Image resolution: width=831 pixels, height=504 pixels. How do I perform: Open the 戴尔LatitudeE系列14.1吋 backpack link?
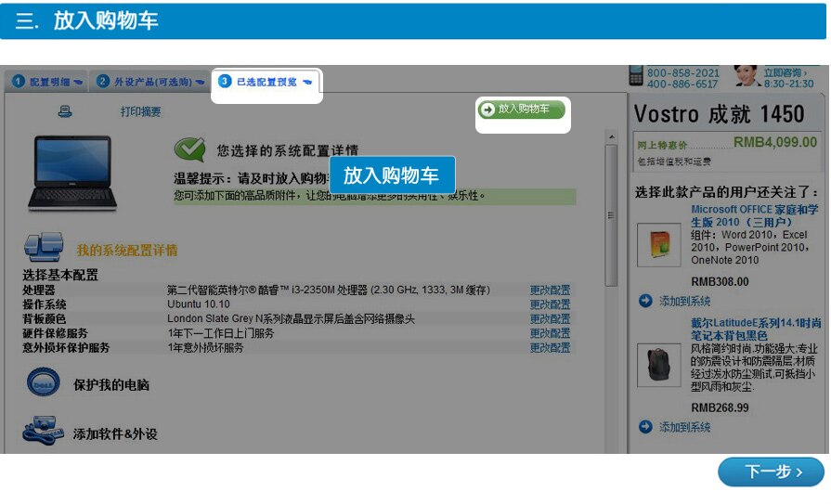756,330
